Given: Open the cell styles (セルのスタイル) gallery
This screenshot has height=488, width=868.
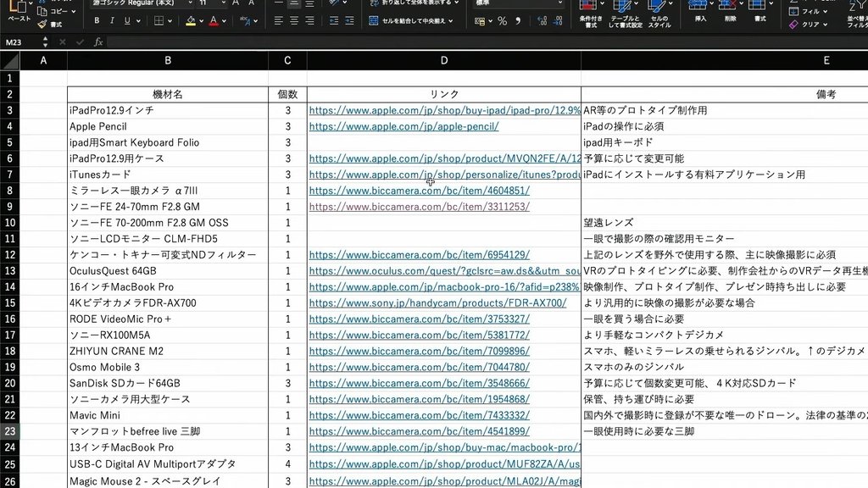Looking at the screenshot, I should 659,14.
